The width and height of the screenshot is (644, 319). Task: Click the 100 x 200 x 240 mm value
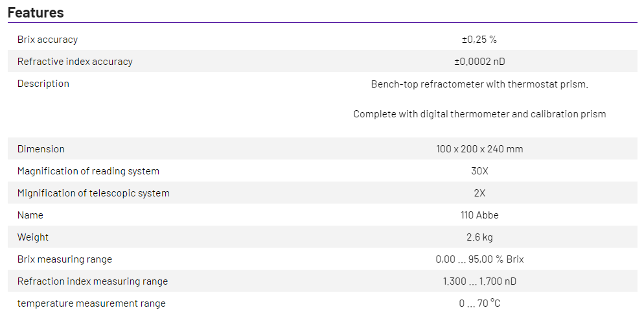pyautogui.click(x=479, y=149)
